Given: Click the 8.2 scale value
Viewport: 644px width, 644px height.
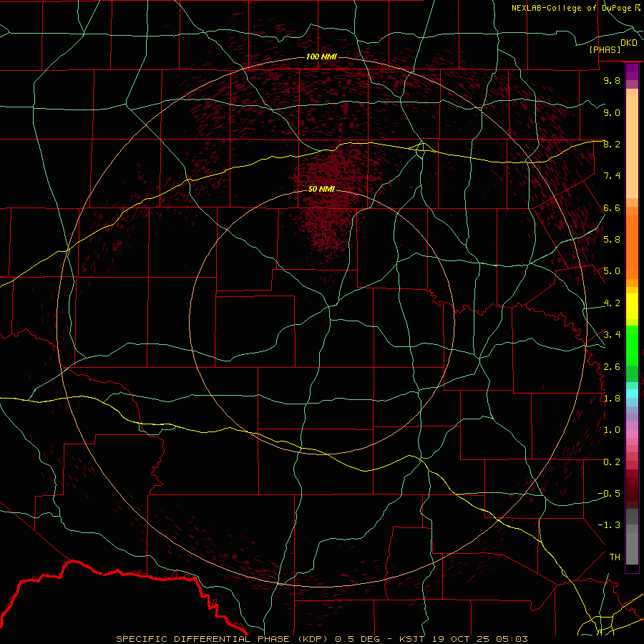Looking at the screenshot, I should pos(612,144).
